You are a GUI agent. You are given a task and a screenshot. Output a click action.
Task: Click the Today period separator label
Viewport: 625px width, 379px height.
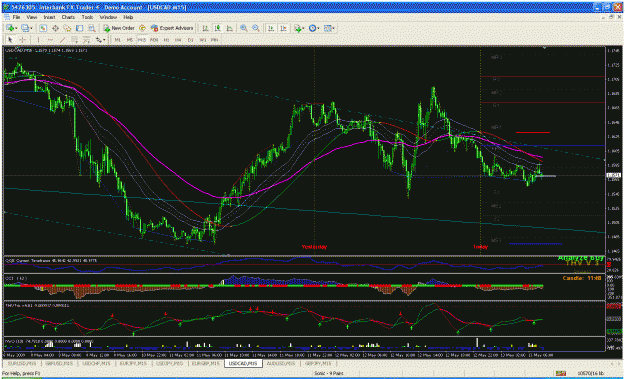coord(480,247)
